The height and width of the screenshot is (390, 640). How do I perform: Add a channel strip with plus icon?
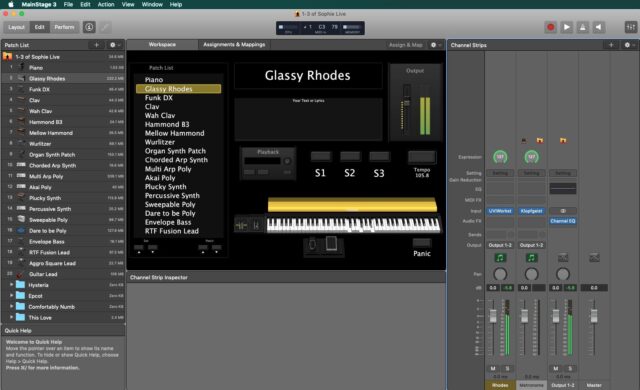(611, 45)
